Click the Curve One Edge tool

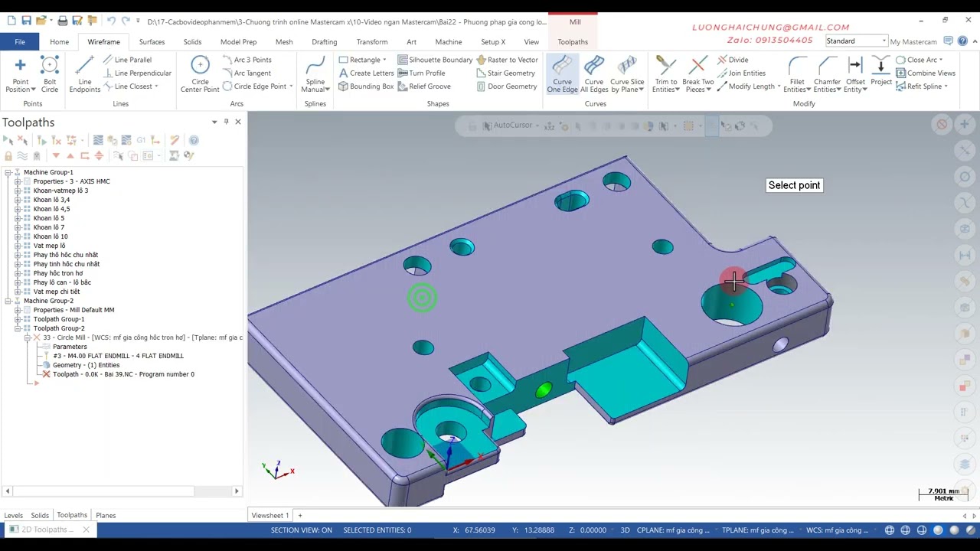click(562, 74)
